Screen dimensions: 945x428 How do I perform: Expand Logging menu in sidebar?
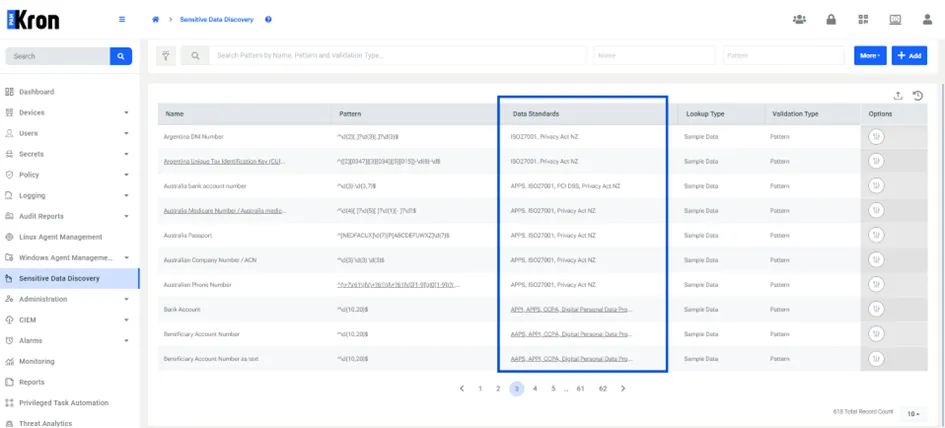click(72, 195)
